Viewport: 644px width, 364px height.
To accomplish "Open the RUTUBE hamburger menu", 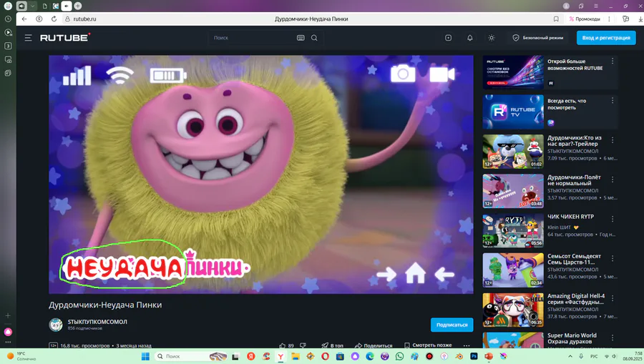I will 28,38.
